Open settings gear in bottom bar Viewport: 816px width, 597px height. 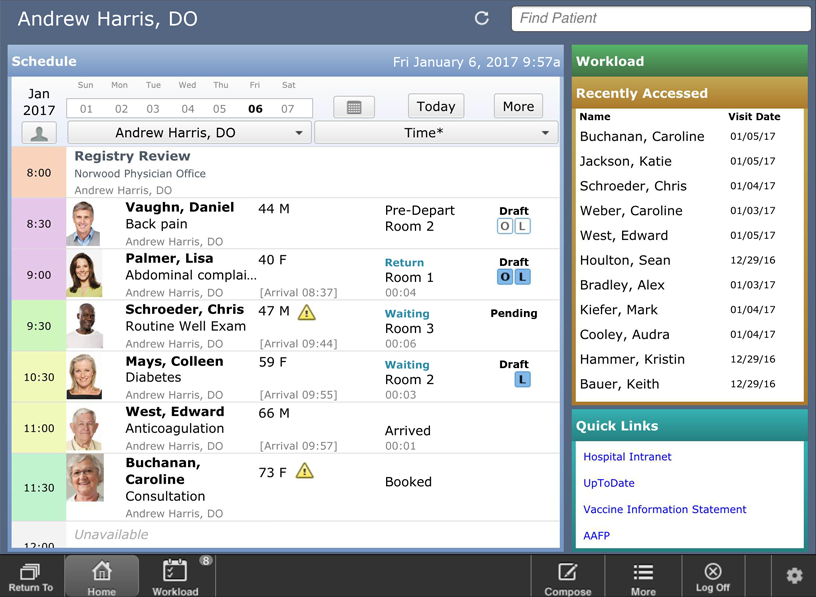tap(794, 576)
